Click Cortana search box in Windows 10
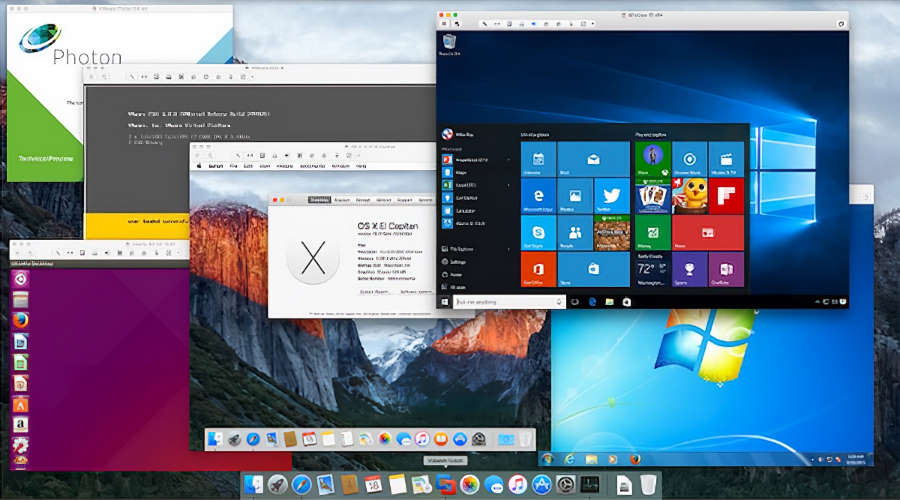 [x=509, y=301]
